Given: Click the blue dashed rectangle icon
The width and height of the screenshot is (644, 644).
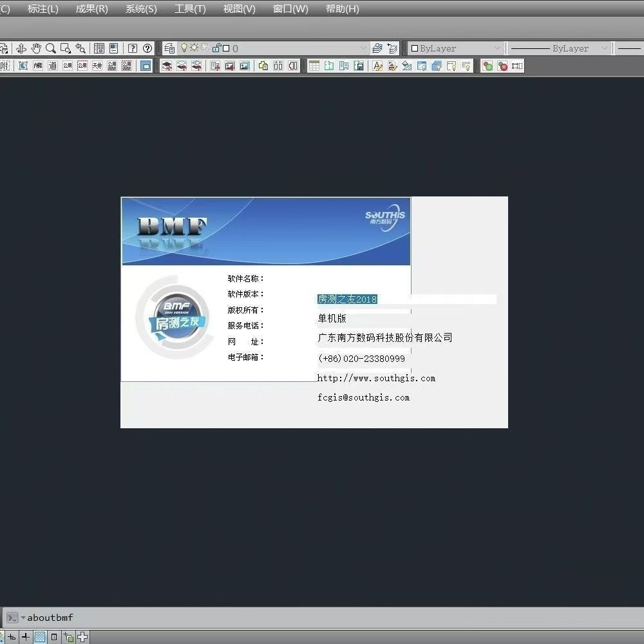Looking at the screenshot, I should coord(146,66).
